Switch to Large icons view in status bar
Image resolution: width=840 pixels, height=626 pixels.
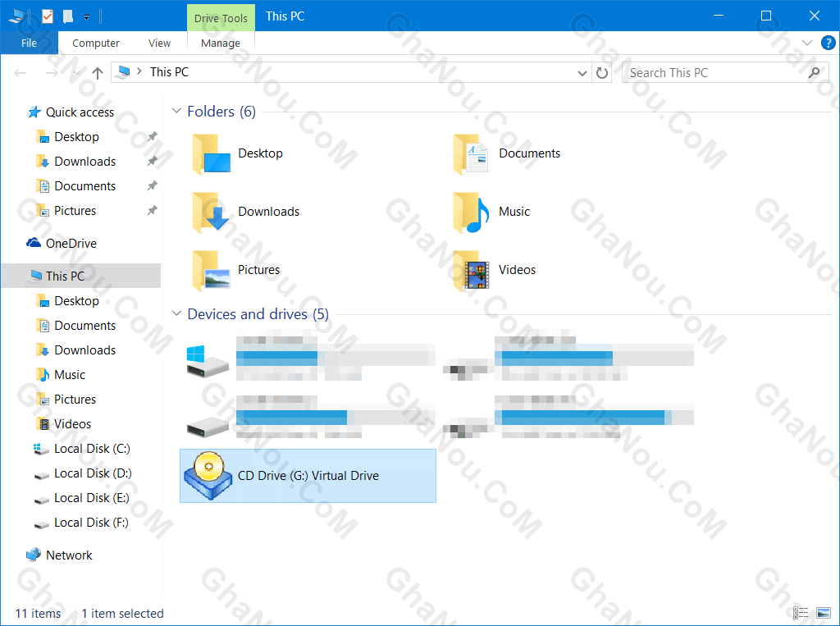[823, 613]
